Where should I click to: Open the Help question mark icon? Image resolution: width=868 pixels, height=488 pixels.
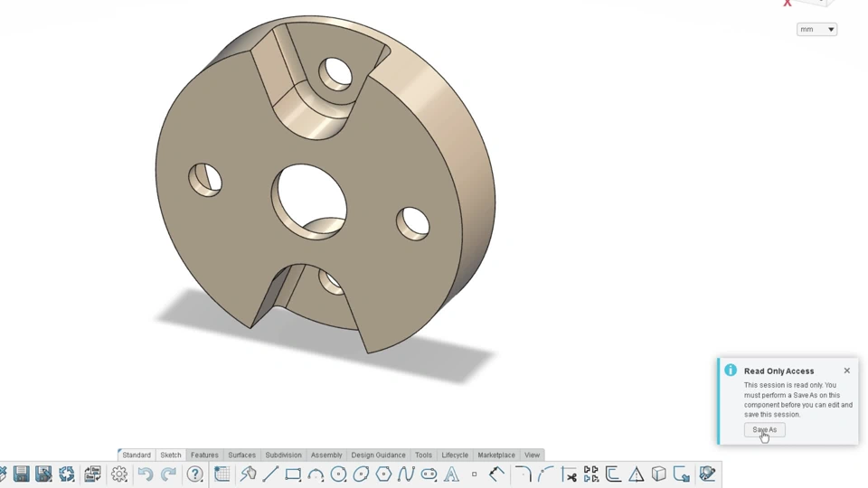click(195, 474)
